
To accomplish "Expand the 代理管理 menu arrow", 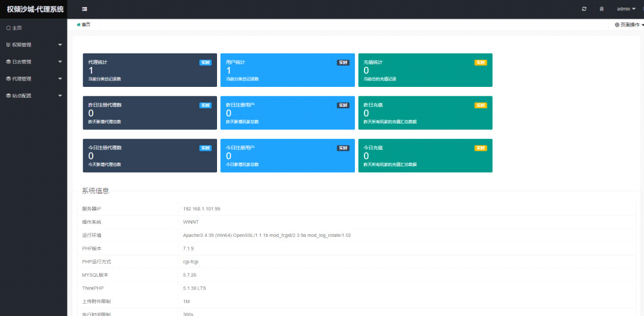I will pyautogui.click(x=60, y=79).
